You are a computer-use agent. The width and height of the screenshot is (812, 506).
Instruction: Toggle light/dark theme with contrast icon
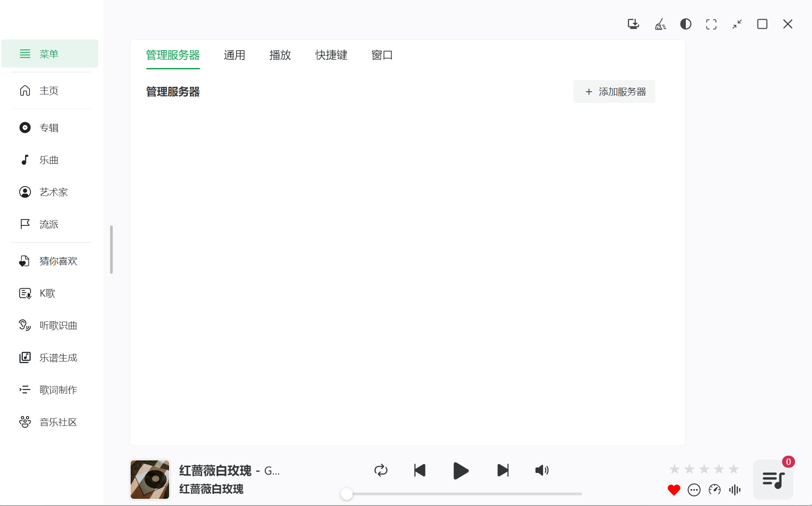685,24
